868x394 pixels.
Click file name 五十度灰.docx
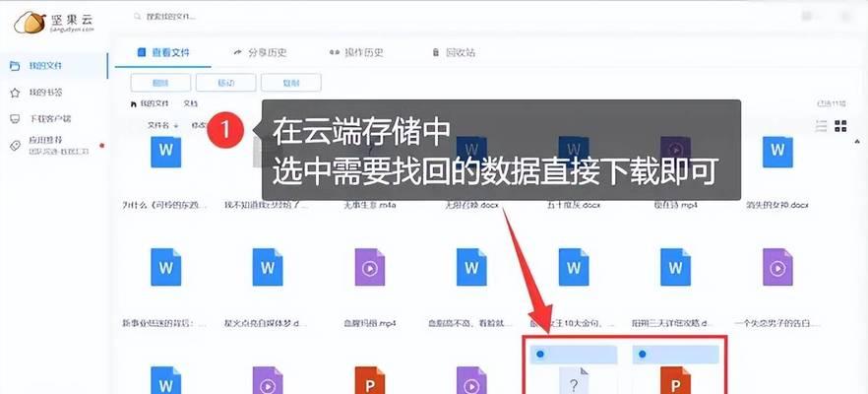(574, 205)
